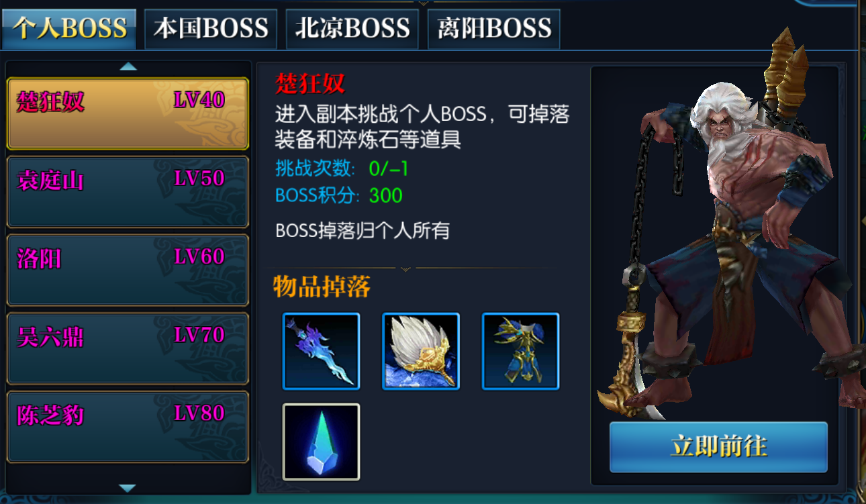Select the white feathered helmet drop item
The width and height of the screenshot is (866, 504).
click(421, 351)
